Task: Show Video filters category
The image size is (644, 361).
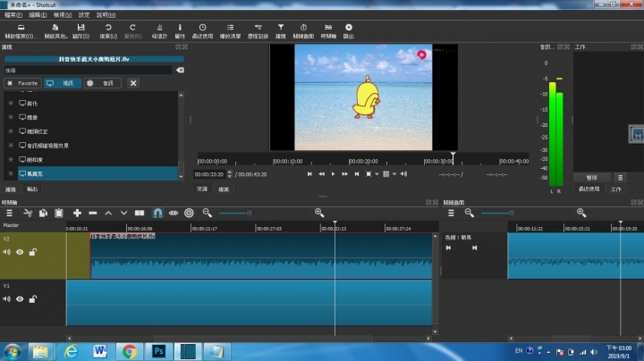Action: coord(63,83)
